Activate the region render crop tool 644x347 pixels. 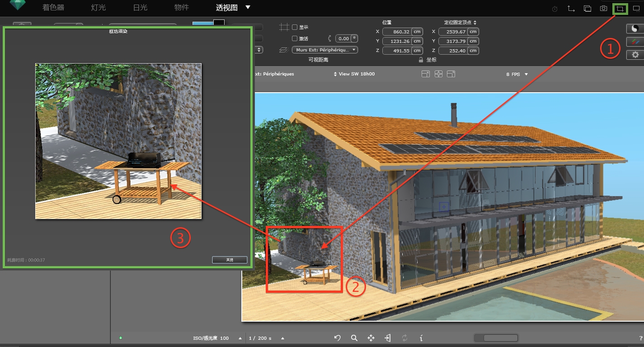pos(620,8)
